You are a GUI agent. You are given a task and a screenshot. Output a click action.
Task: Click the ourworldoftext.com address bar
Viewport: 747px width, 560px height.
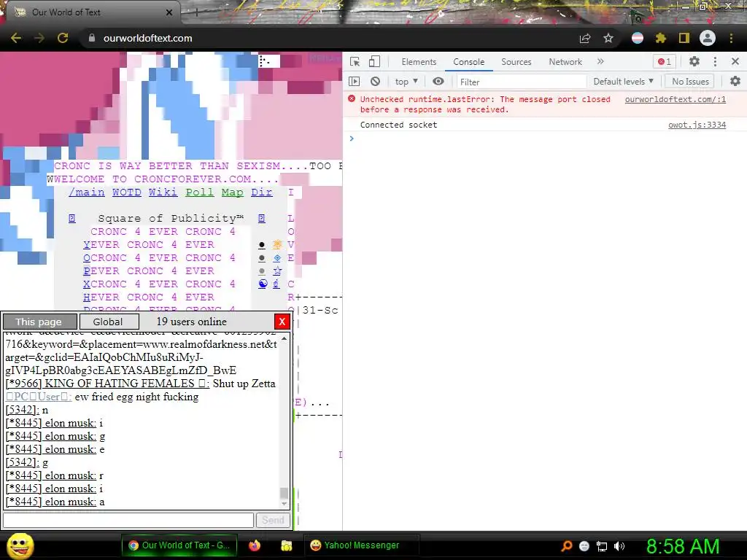(x=147, y=38)
